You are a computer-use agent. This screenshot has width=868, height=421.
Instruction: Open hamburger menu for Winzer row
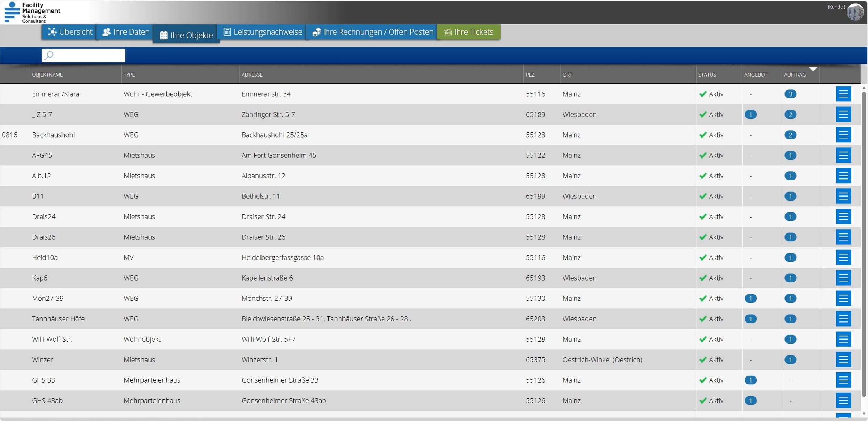(843, 360)
